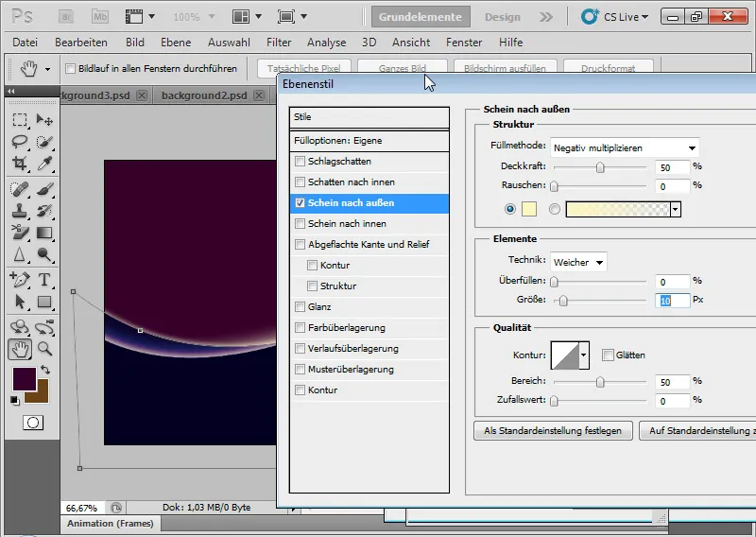Image resolution: width=756 pixels, height=537 pixels.
Task: Select the History Brush tool
Action: point(44,211)
